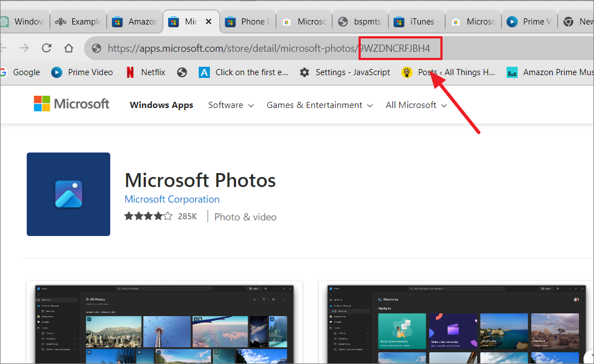Click the Microsoft logo
This screenshot has width=594, height=364.
(x=72, y=104)
